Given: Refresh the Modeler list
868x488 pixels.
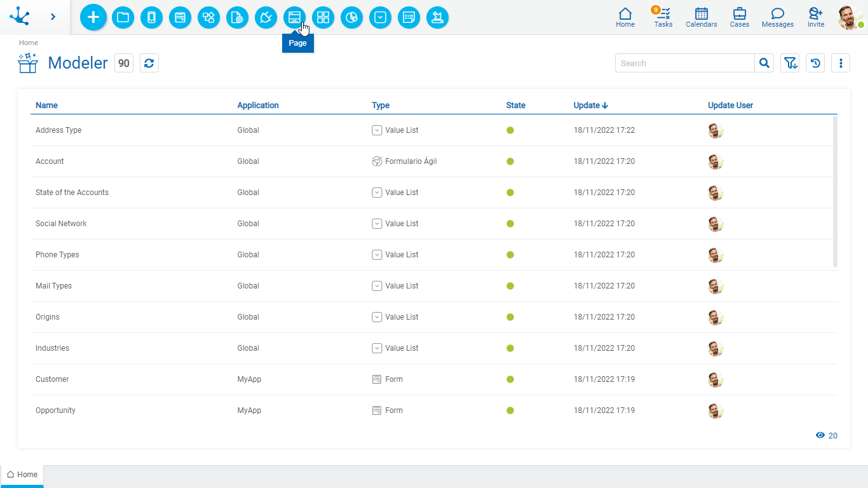Looking at the screenshot, I should pyautogui.click(x=149, y=63).
